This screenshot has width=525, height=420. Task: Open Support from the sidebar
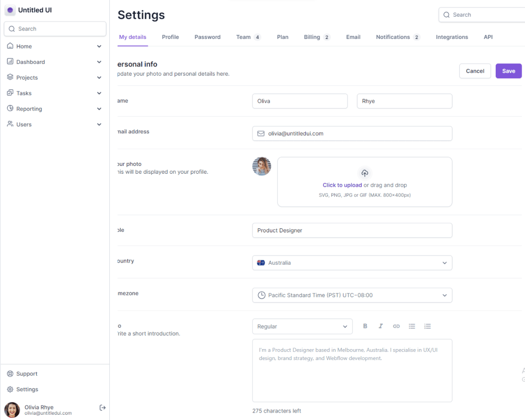pyautogui.click(x=27, y=374)
